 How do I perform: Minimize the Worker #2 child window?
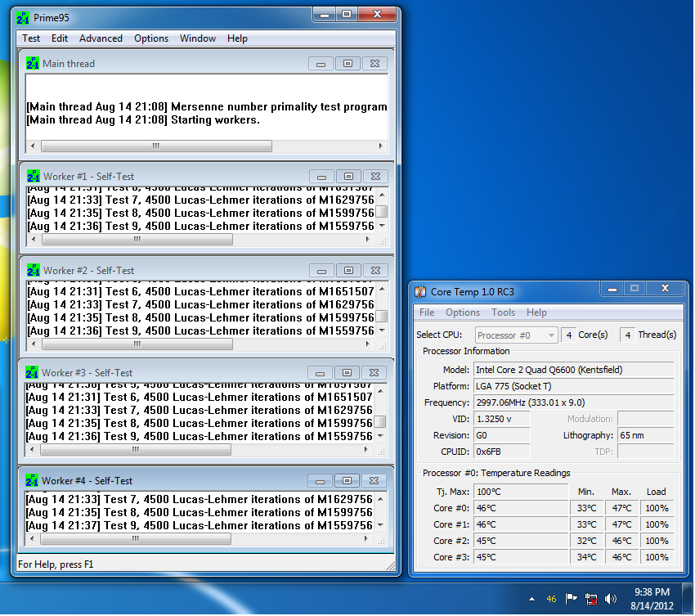click(322, 271)
